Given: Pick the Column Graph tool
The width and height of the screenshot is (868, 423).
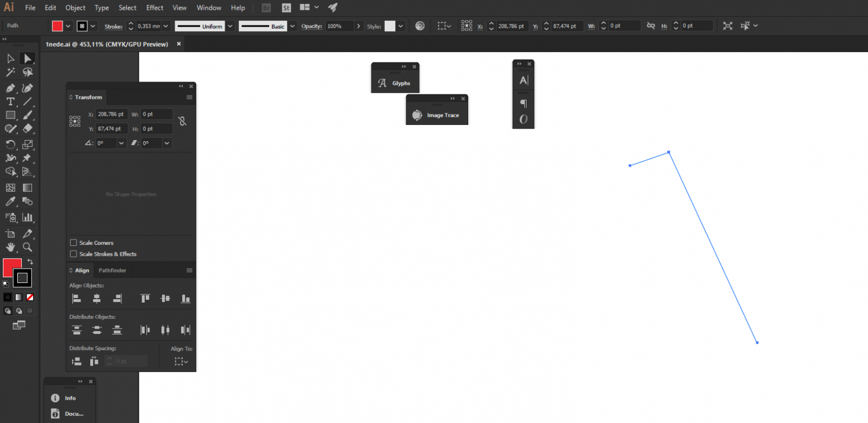Looking at the screenshot, I should 27,218.
